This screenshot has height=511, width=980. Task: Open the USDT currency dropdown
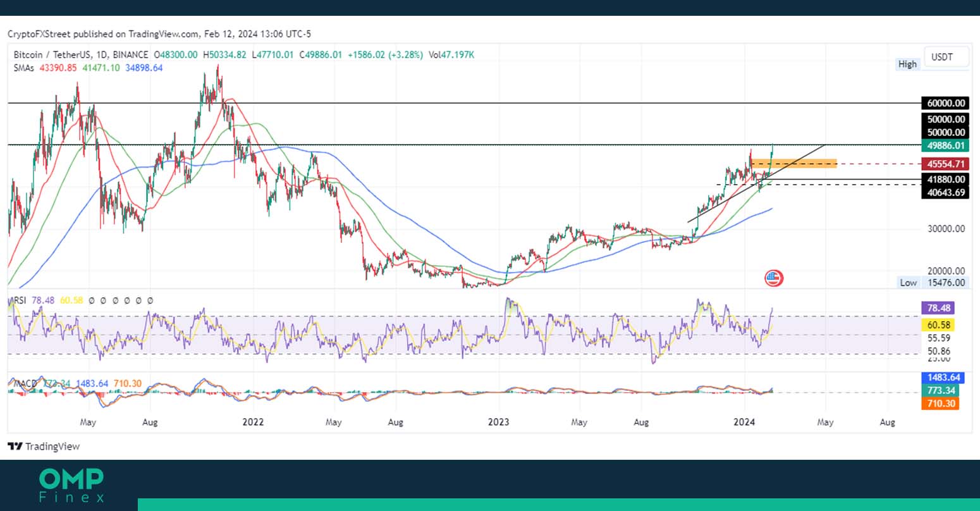[x=946, y=57]
